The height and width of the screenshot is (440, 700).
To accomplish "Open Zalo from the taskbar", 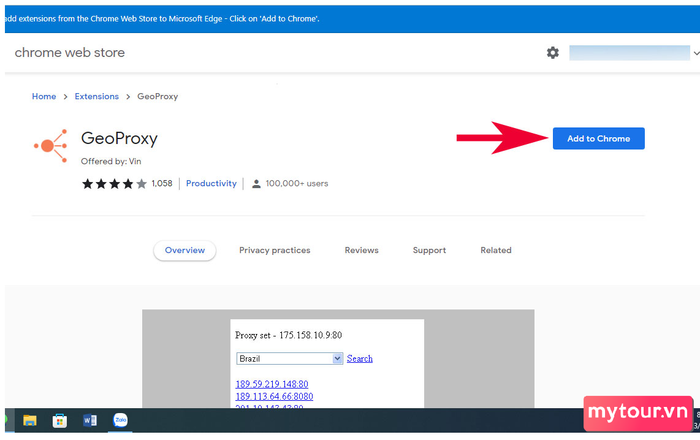I will pyautogui.click(x=120, y=420).
